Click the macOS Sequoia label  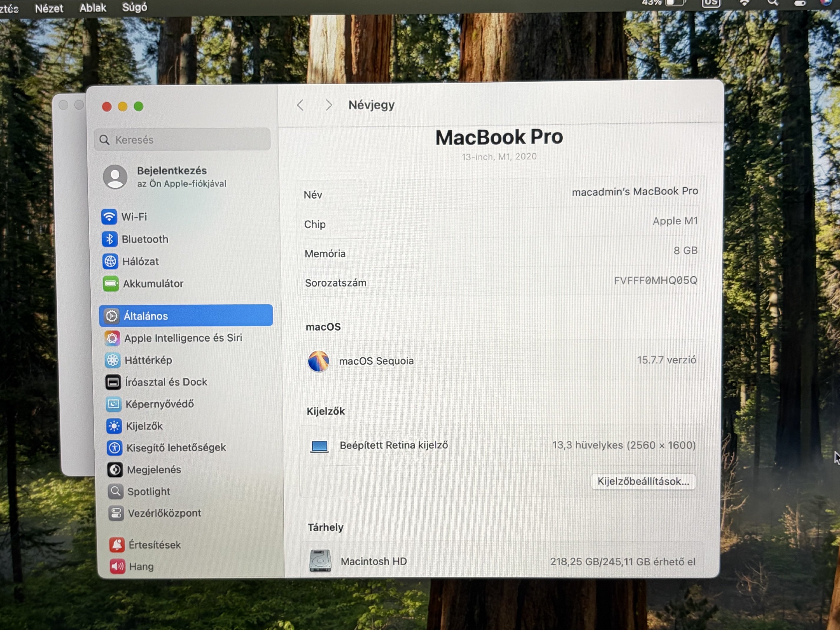376,361
